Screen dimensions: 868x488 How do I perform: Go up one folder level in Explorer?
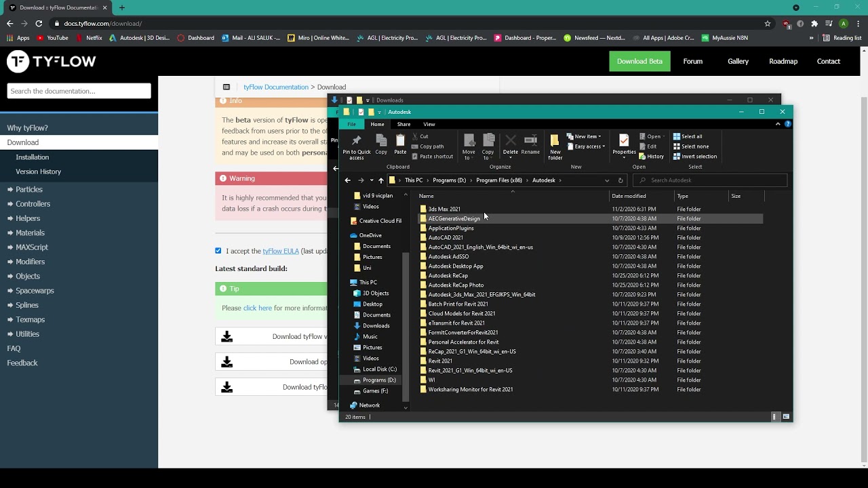pos(381,180)
